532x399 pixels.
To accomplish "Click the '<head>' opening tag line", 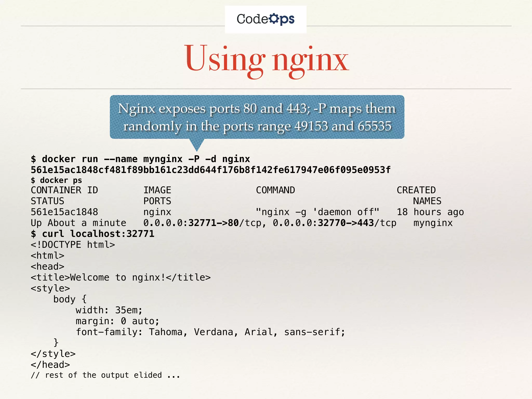I will point(48,267).
